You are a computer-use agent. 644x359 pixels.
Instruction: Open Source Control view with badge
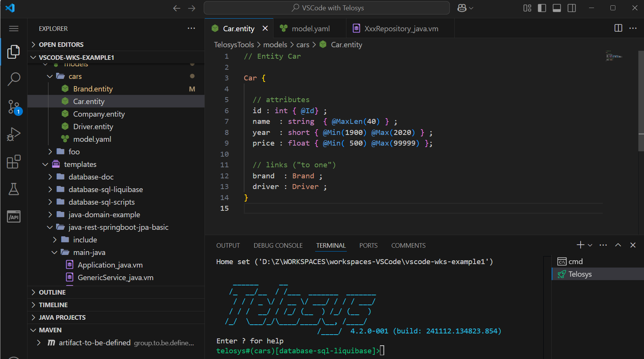14,107
